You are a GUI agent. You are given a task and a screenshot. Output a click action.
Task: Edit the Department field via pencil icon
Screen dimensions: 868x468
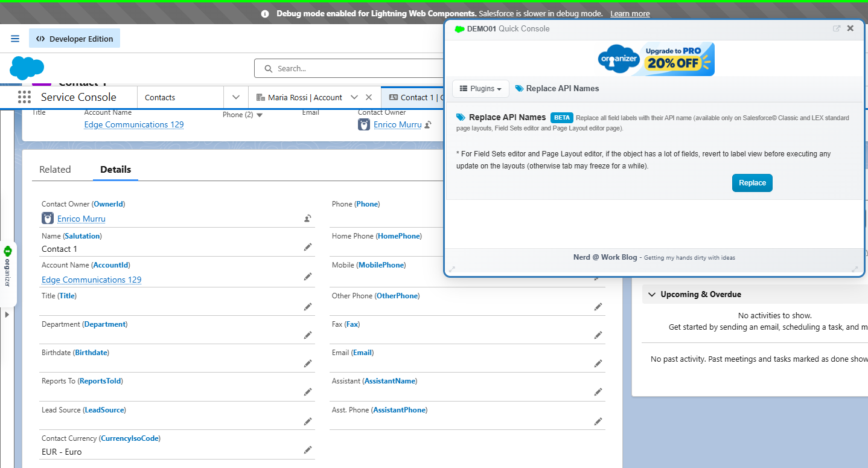point(308,335)
